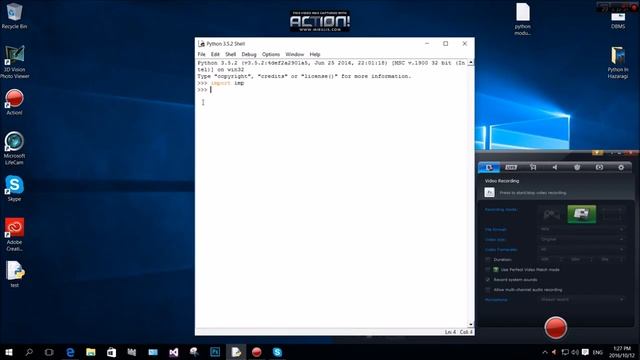Viewport: 640px width, 360px height.
Task: Toggle Record system sounds checkbox
Action: [488, 280]
